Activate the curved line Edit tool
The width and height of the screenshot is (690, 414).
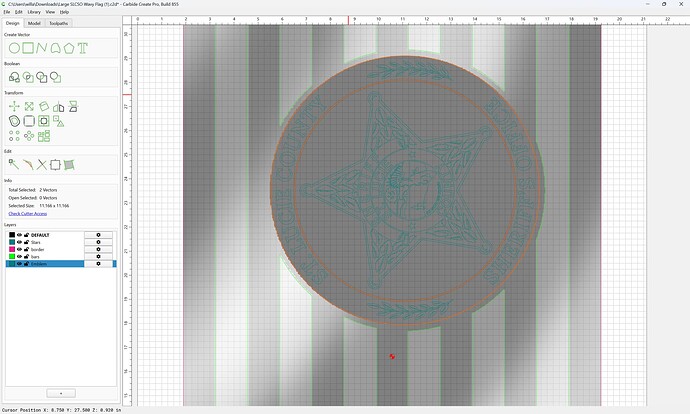pyautogui.click(x=28, y=165)
